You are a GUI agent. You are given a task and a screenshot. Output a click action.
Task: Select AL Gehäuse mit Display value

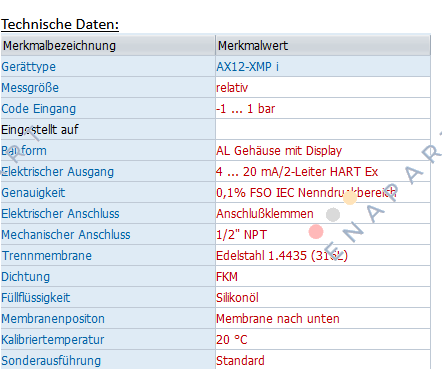tap(279, 151)
